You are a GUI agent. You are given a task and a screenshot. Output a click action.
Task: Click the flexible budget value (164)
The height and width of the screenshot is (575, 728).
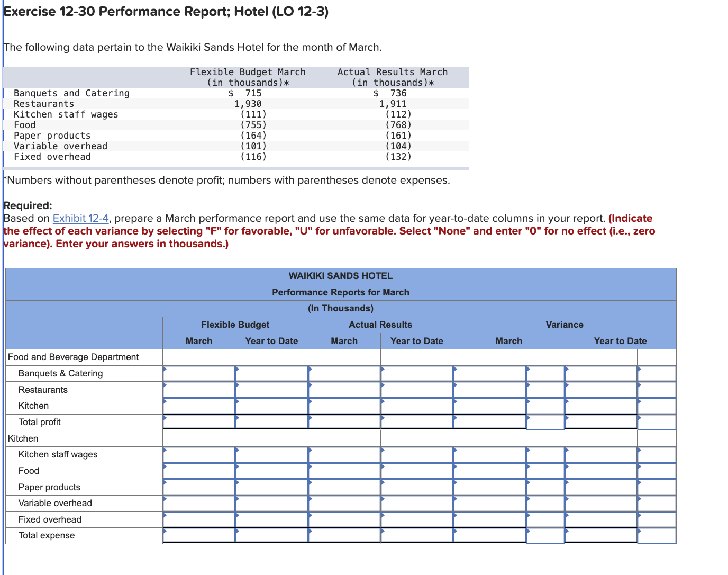[x=253, y=136]
